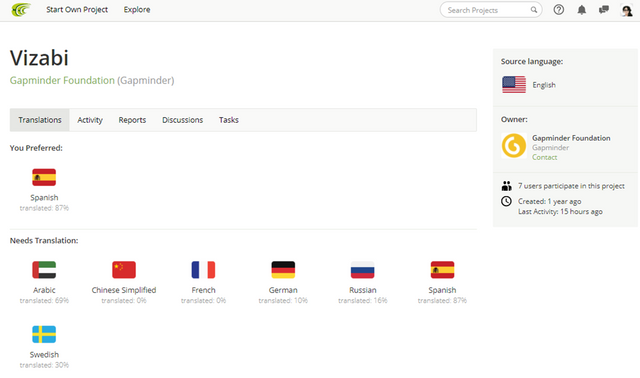Viewport: 640px width, 378px height.
Task: Click the clock icon beside Created
Action: pyautogui.click(x=506, y=201)
